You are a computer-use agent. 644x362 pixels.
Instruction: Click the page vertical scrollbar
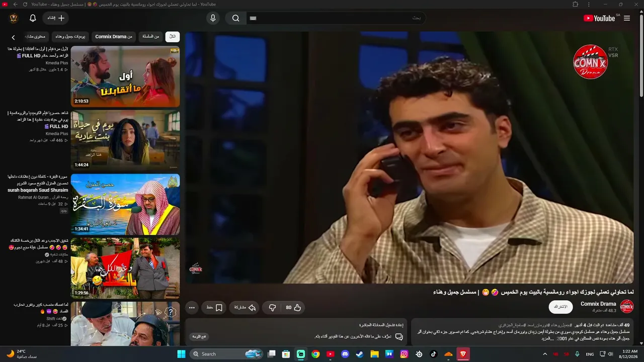pos(641,55)
